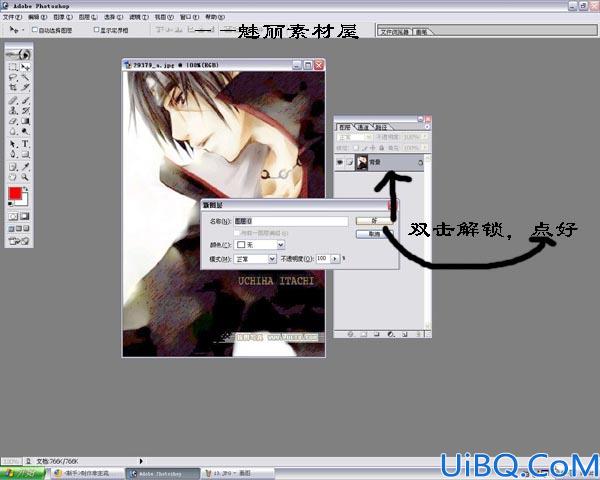Open the Move tool preset picker arrow
The width and height of the screenshot is (600, 480).
(23, 30)
